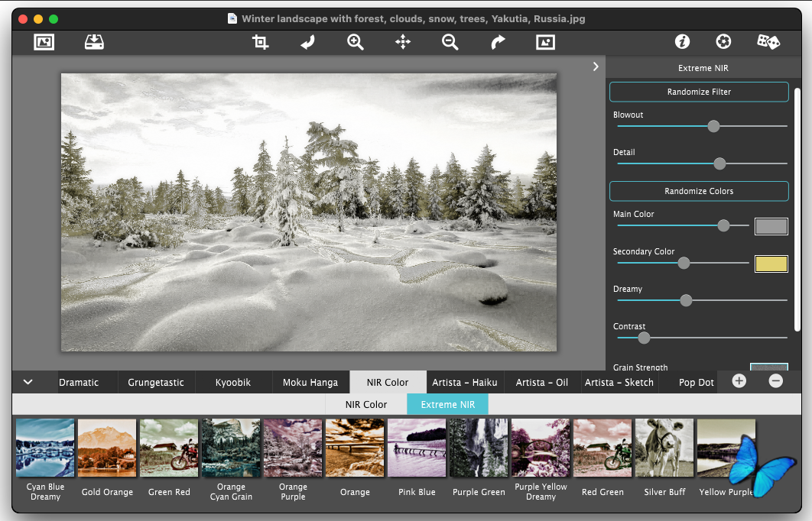Select the NIR Color sub-tab
Viewport: 812px width, 521px height.
click(366, 405)
